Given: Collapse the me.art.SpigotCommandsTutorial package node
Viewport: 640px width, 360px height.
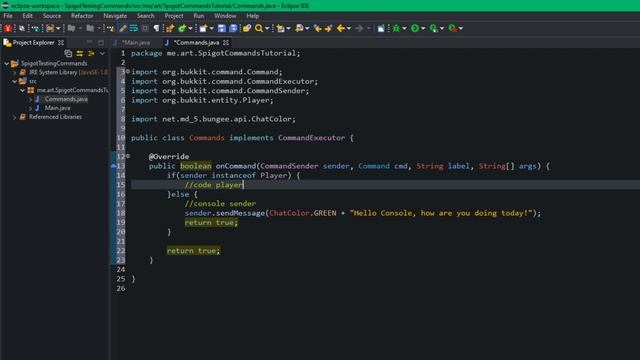Looking at the screenshot, I should [23, 90].
